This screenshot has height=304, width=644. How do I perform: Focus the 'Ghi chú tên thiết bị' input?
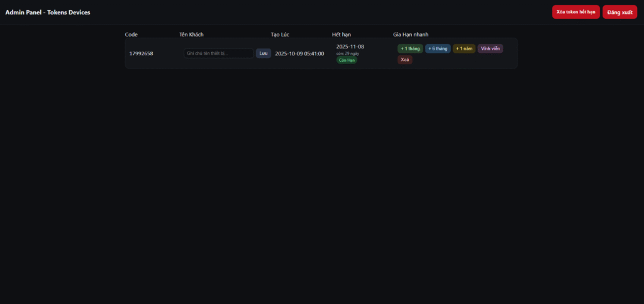[x=218, y=53]
